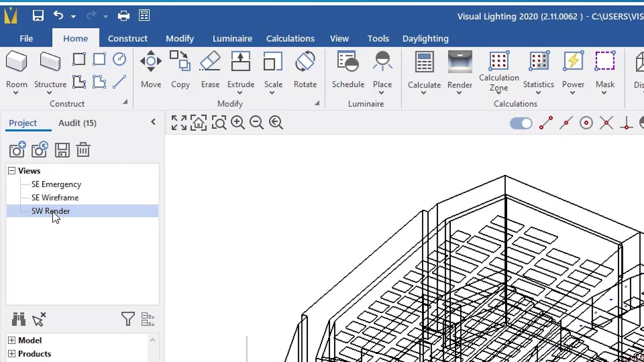Delete view with trash icon

tap(83, 150)
